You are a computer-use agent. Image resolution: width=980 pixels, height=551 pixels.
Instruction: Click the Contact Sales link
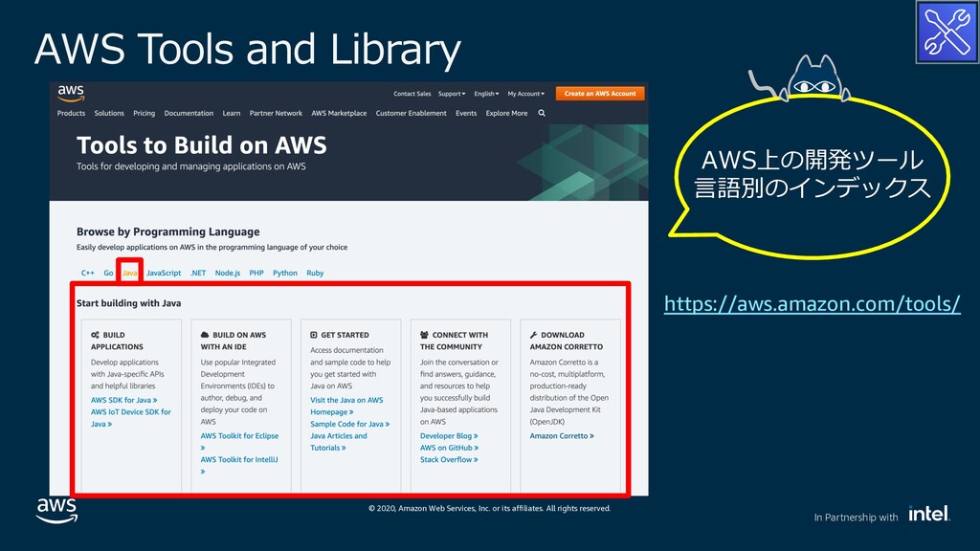tap(412, 94)
